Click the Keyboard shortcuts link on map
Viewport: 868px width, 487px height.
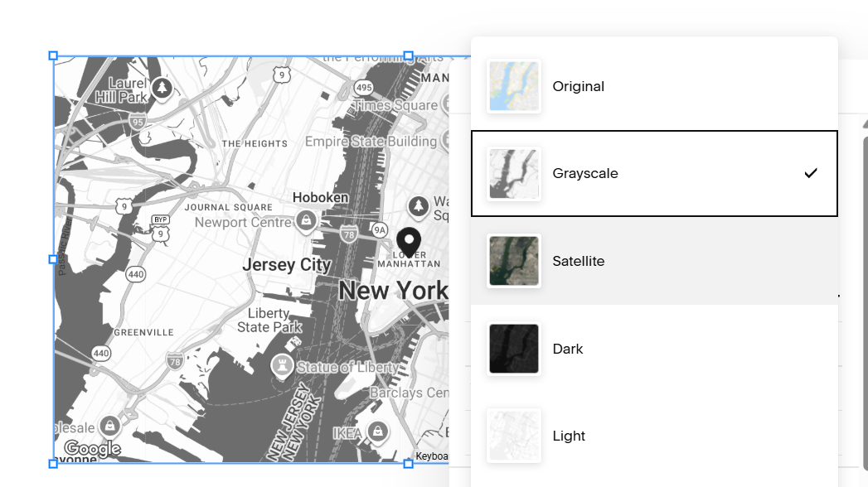(x=432, y=456)
